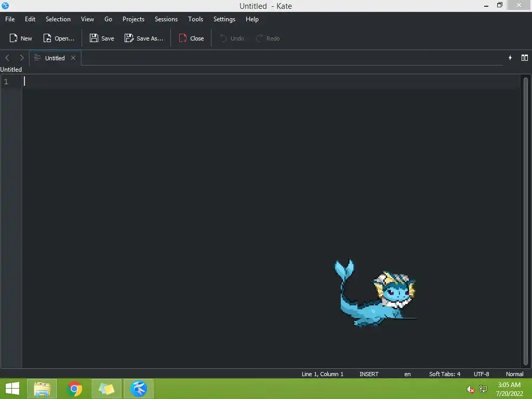Go to the previous tab with the left arrow
The image size is (532, 399).
pyautogui.click(x=7, y=58)
